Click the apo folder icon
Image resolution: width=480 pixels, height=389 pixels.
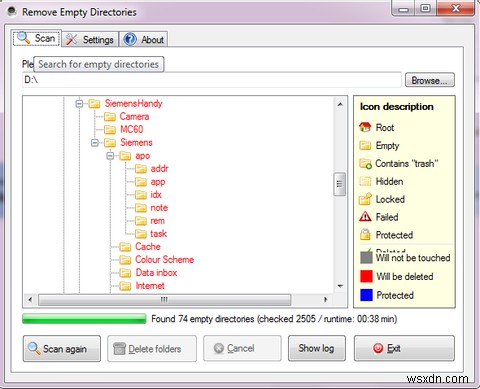point(125,156)
